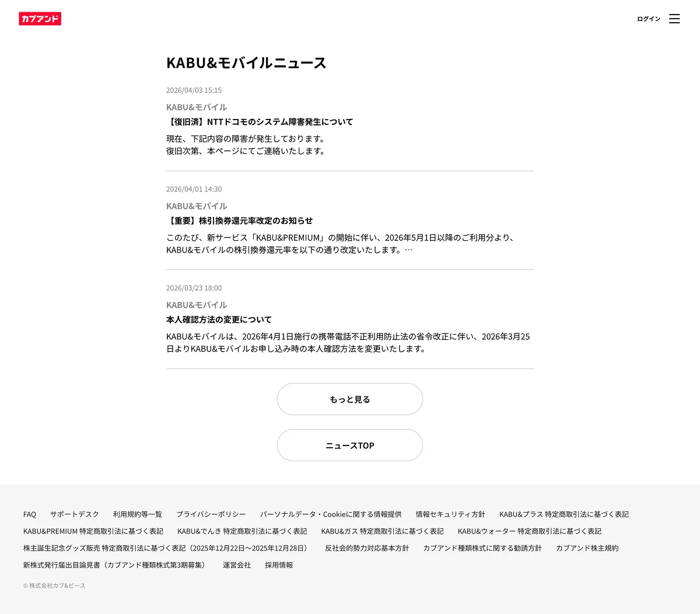The image size is (700, 614).
Task: Open KABU&ガス 特定商取引法 link
Action: click(x=382, y=531)
